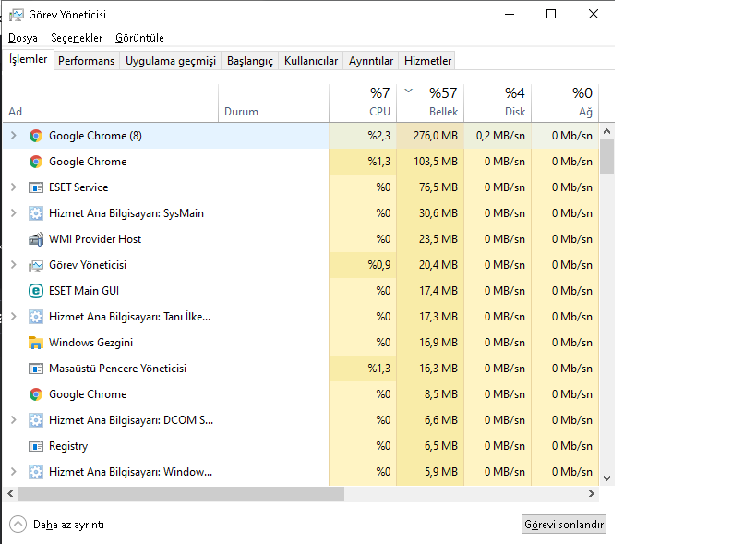
Task: Click the vertical scrollbar up arrow
Action: [607, 131]
